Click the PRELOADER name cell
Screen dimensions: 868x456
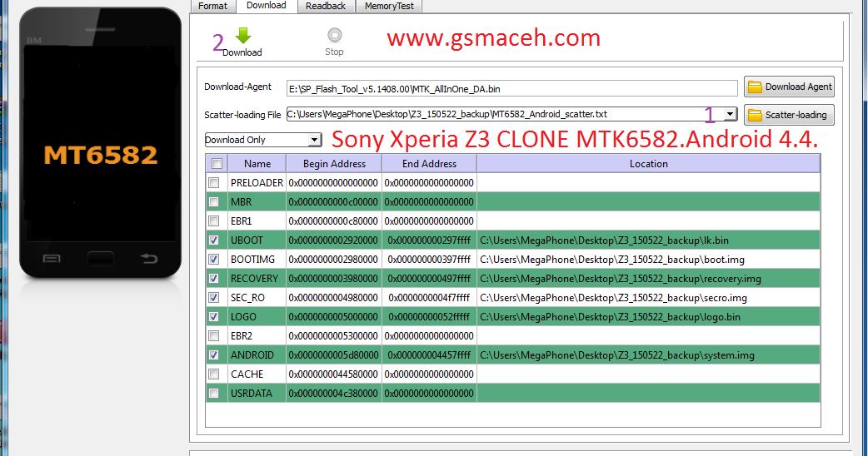click(x=257, y=182)
